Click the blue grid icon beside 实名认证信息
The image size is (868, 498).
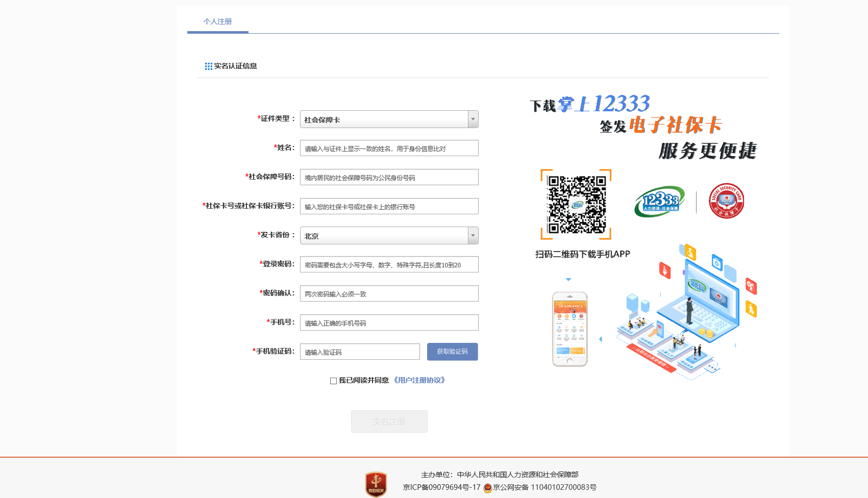pos(208,66)
